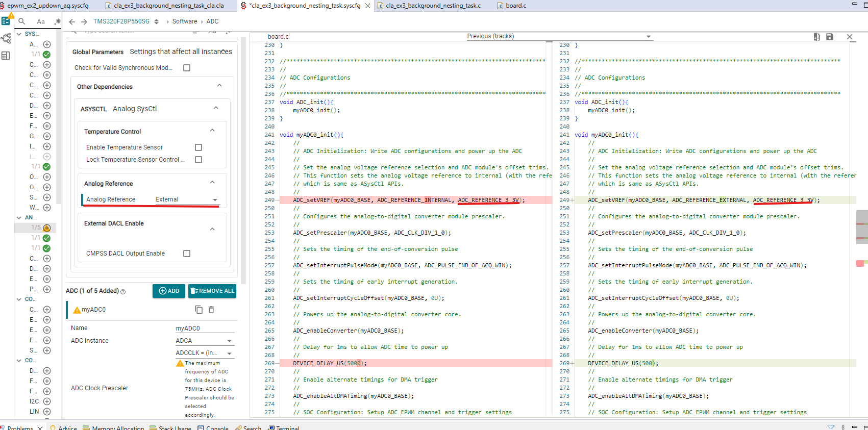Duplicate the myADC0 instance
The image size is (868, 430).
click(199, 310)
